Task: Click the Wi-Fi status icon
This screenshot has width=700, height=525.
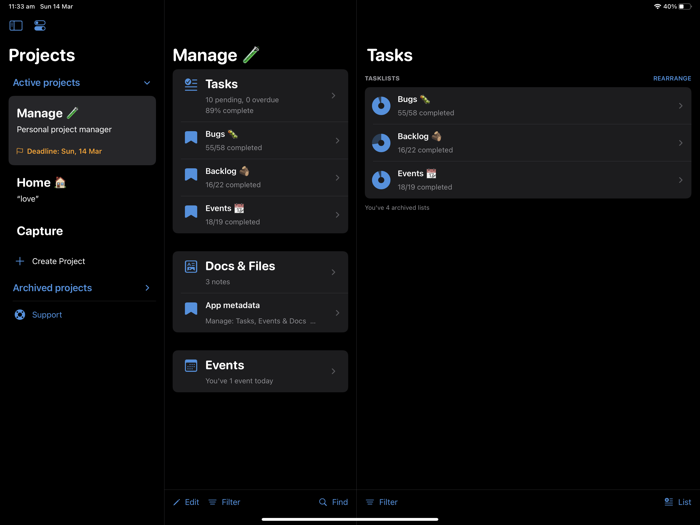Action: [657, 6]
